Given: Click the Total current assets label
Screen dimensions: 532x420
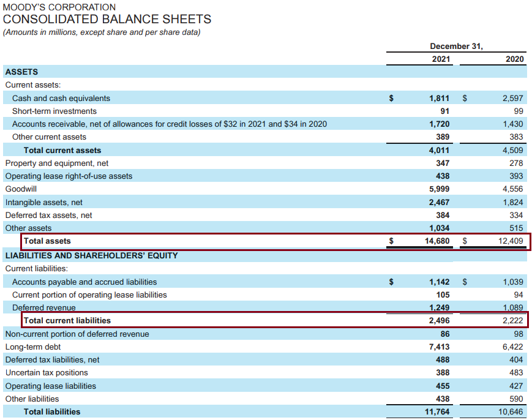Looking at the screenshot, I should click(62, 150).
